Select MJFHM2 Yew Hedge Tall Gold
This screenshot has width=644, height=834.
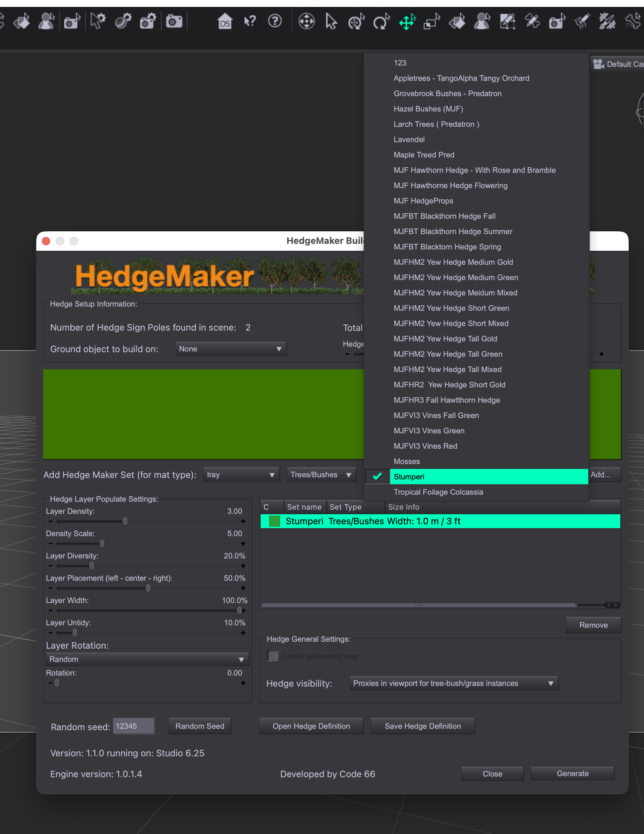click(476, 339)
